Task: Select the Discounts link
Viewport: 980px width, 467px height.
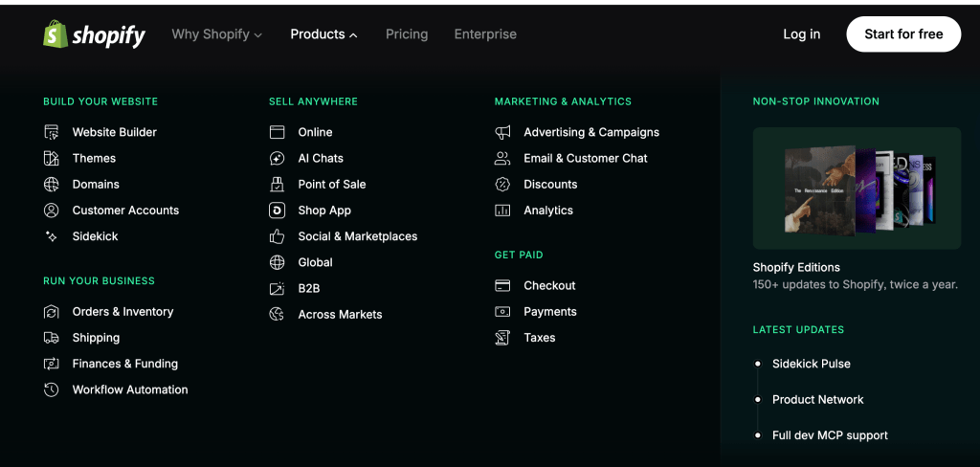Action: click(x=550, y=185)
